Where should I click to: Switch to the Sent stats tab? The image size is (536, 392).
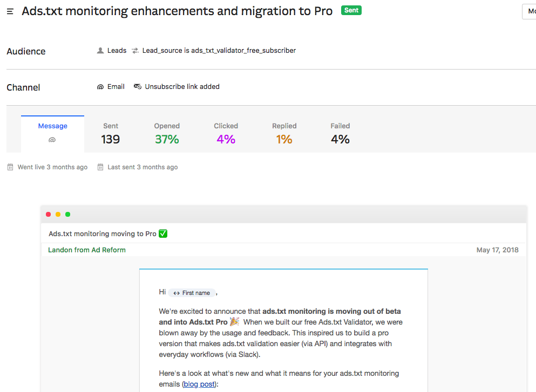(111, 133)
